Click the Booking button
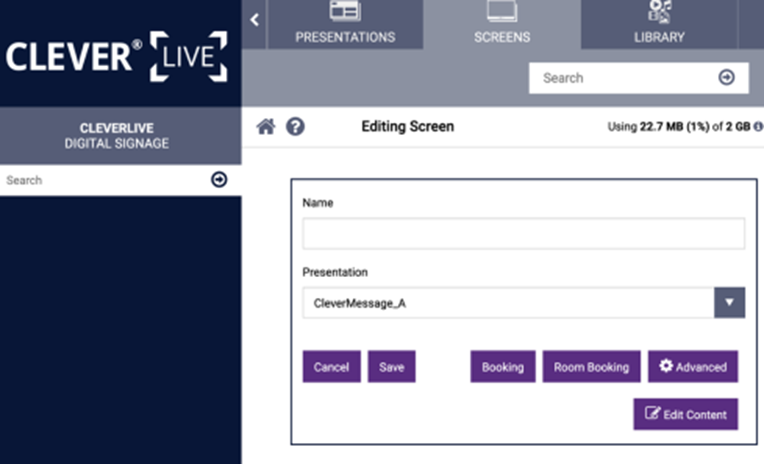Screen dimensions: 764x464 point(503,367)
